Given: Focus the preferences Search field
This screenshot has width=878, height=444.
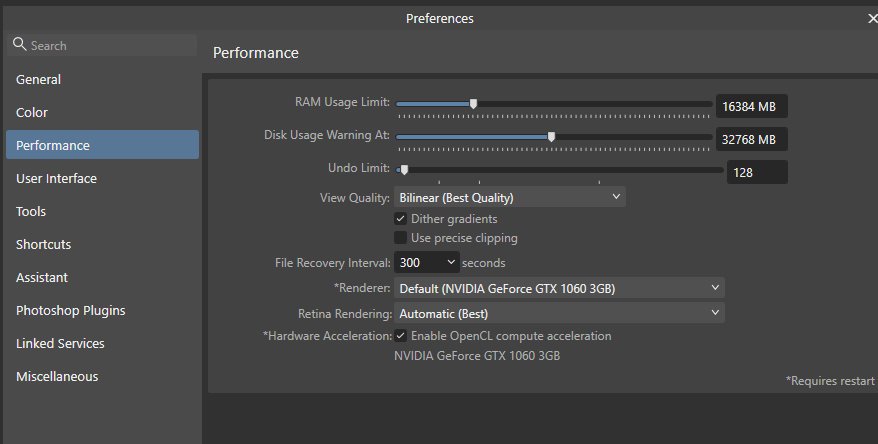Looking at the screenshot, I should [x=102, y=45].
